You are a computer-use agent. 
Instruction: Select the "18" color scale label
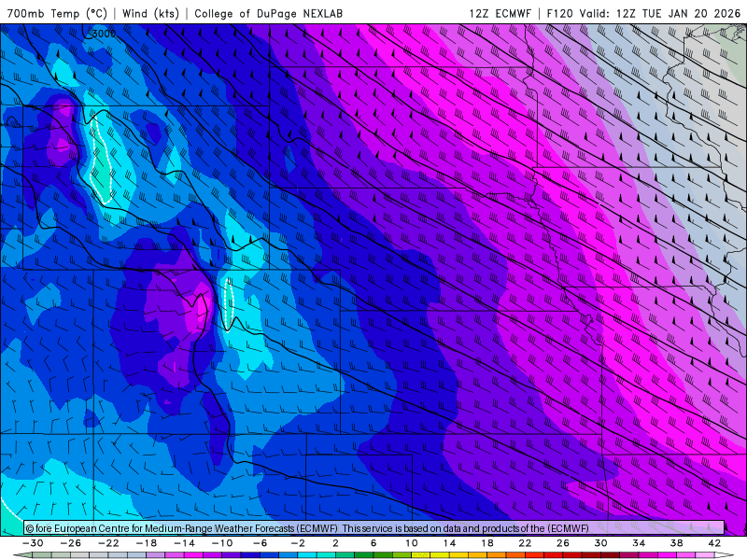pos(487,543)
